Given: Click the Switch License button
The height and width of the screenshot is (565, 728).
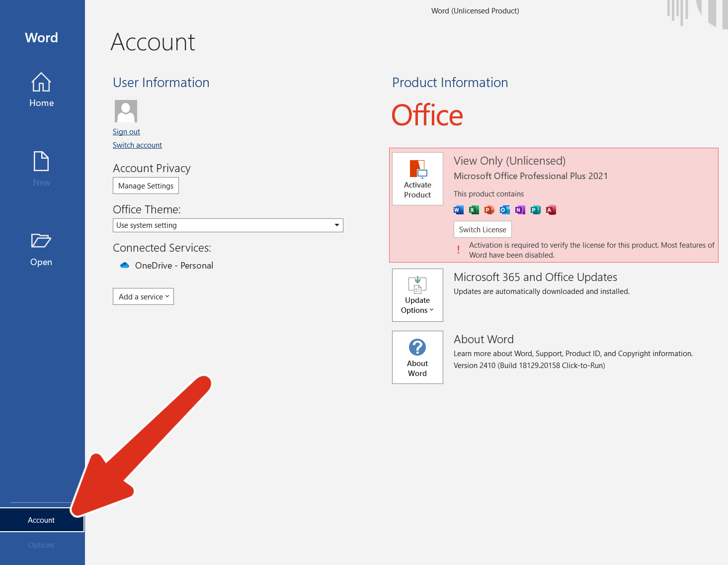Looking at the screenshot, I should 483,229.
